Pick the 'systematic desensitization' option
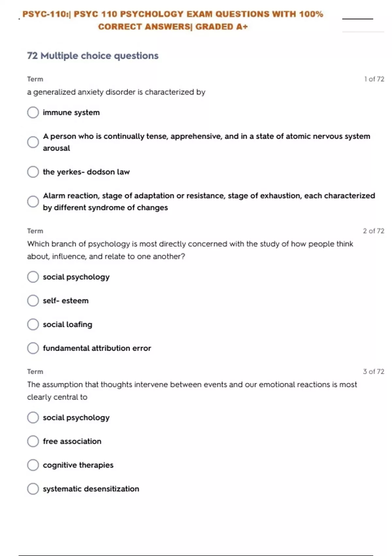Viewport: 392px width, 556px height. pos(33,489)
